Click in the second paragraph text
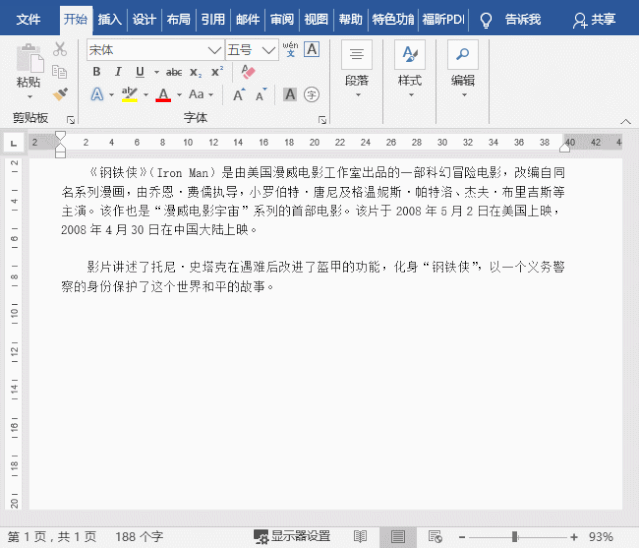Screen dimensions: 639x548 313,277
